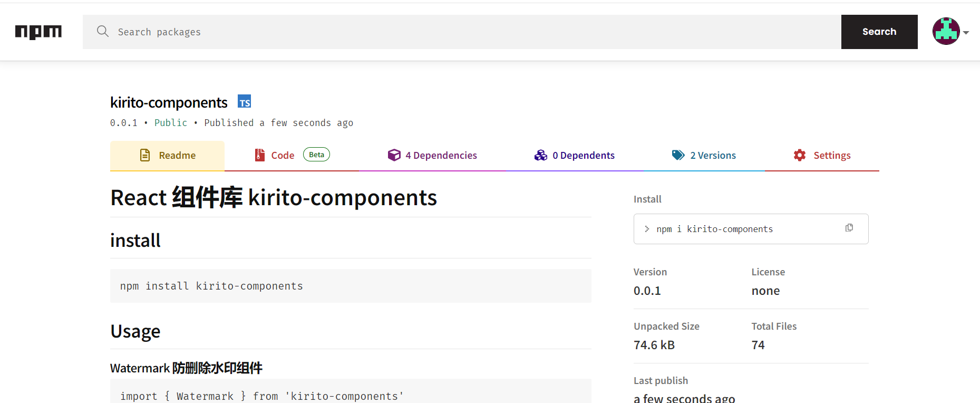Switch to the 2 Versions tab
The height and width of the screenshot is (403, 980).
point(713,156)
